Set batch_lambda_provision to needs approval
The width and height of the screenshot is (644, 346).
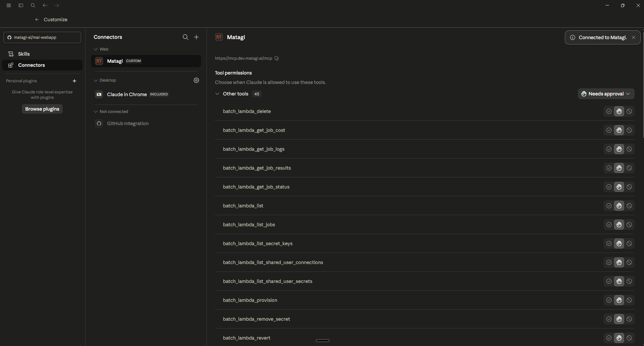point(619,300)
